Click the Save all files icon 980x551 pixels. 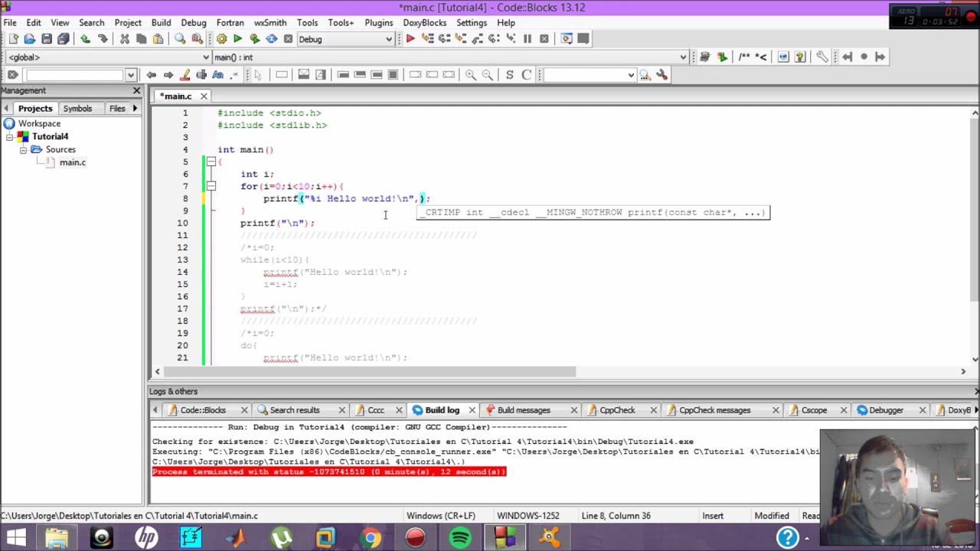[64, 39]
